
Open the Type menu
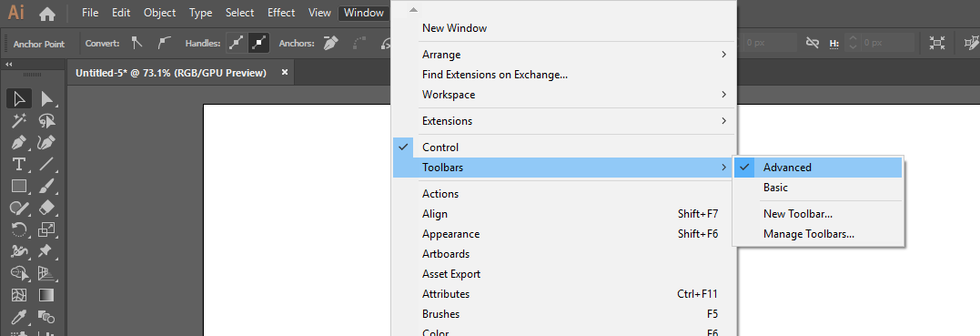coord(200,13)
